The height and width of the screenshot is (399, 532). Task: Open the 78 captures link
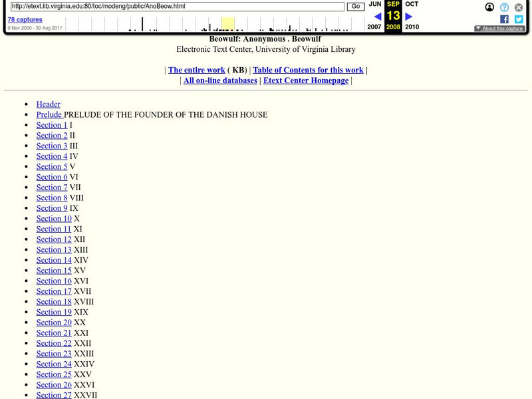click(x=25, y=20)
